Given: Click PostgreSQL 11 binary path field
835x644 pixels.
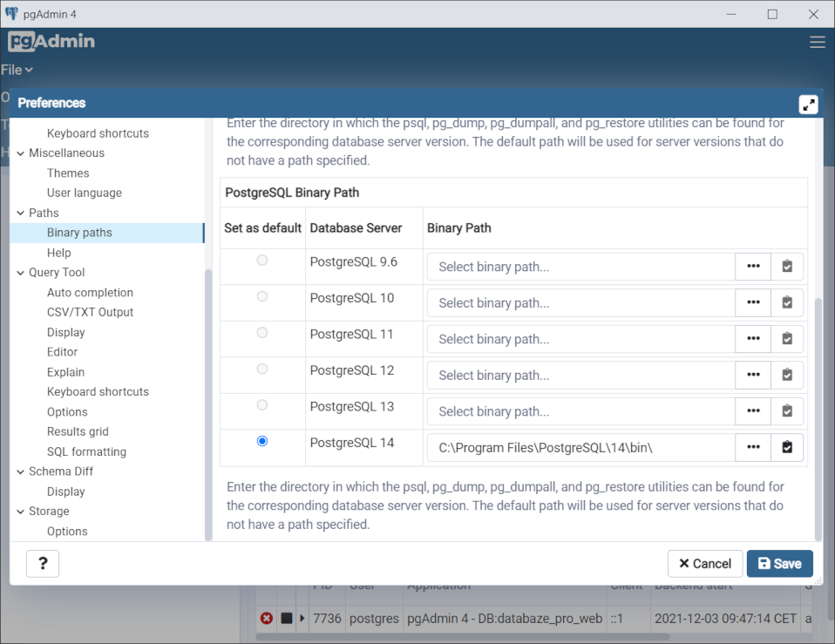Looking at the screenshot, I should (580, 339).
